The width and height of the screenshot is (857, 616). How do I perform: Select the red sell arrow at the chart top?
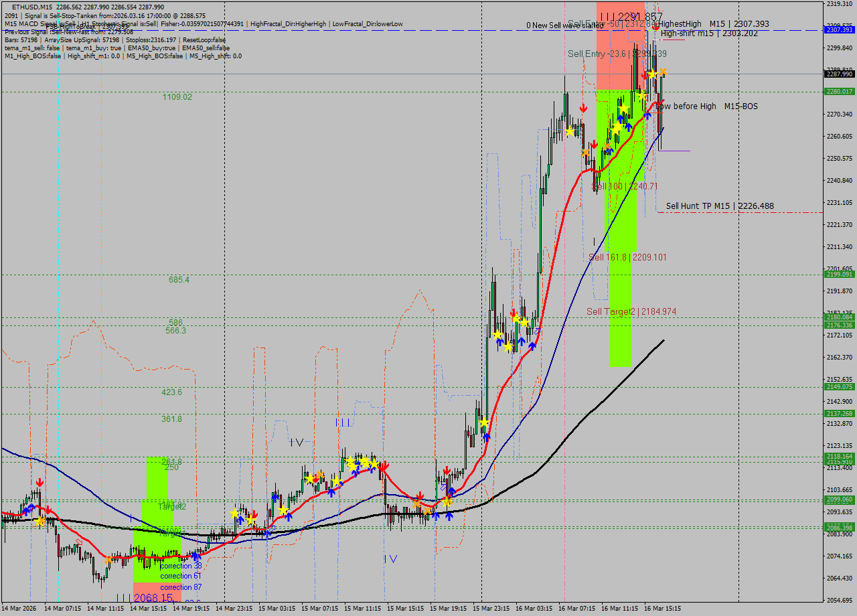pos(656,28)
